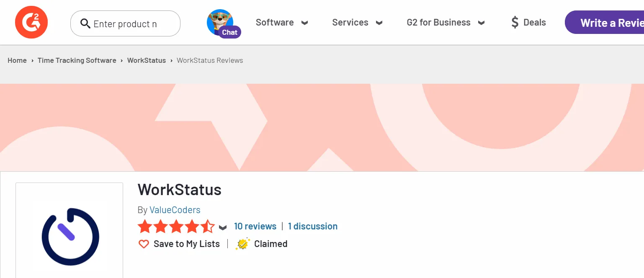The height and width of the screenshot is (278, 644).
Task: Click the WorkStatus product title
Action: (x=180, y=190)
